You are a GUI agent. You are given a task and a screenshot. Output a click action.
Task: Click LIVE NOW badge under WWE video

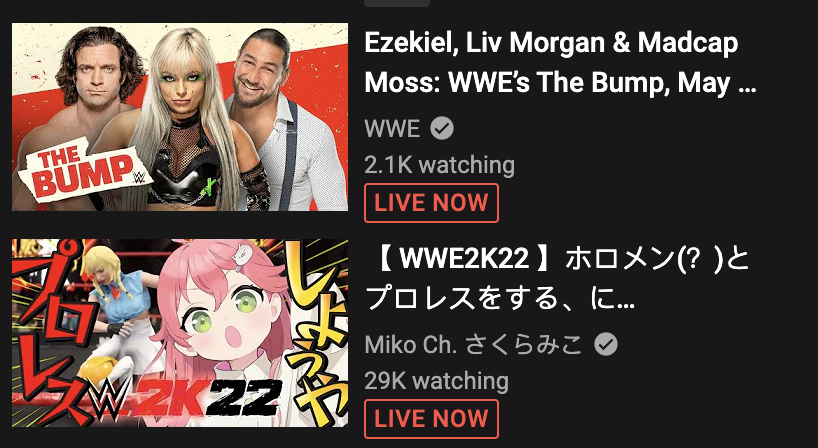(x=431, y=203)
